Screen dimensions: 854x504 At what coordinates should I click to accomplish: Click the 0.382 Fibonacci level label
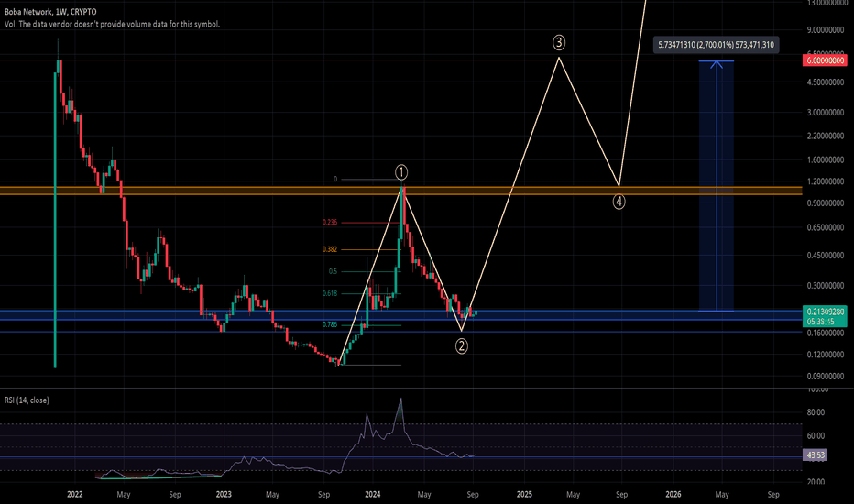(x=330, y=249)
